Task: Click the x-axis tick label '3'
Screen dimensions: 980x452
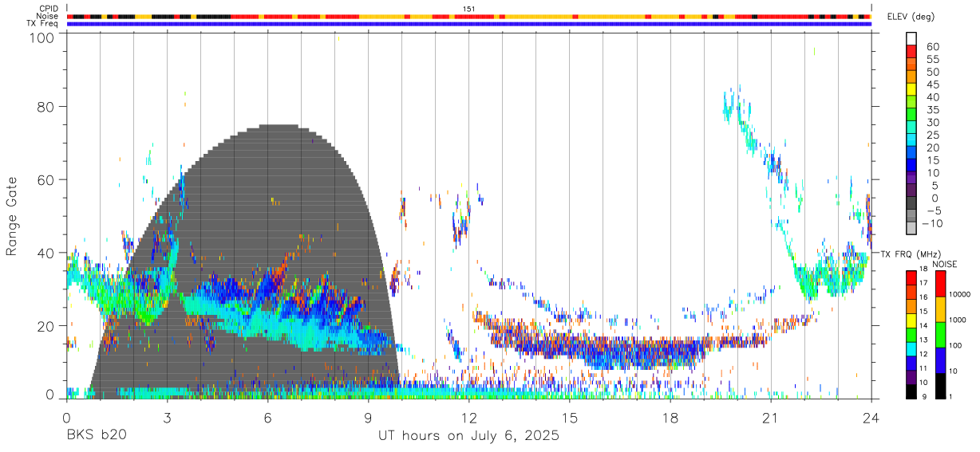Action: [x=168, y=418]
